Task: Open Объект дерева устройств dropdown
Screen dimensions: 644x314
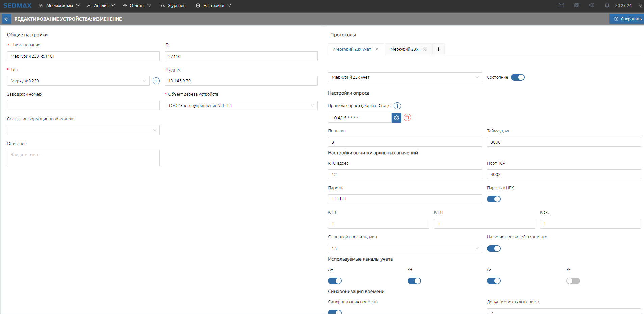Action: pos(241,106)
